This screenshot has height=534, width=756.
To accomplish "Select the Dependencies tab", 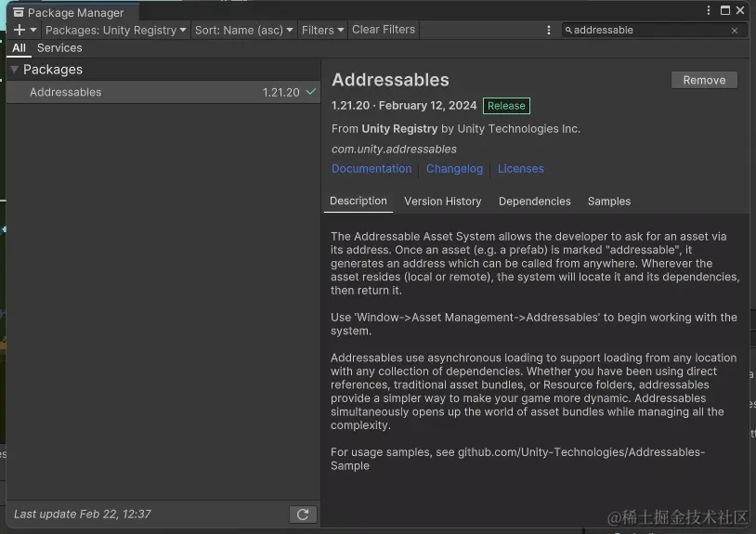I will pyautogui.click(x=534, y=201).
